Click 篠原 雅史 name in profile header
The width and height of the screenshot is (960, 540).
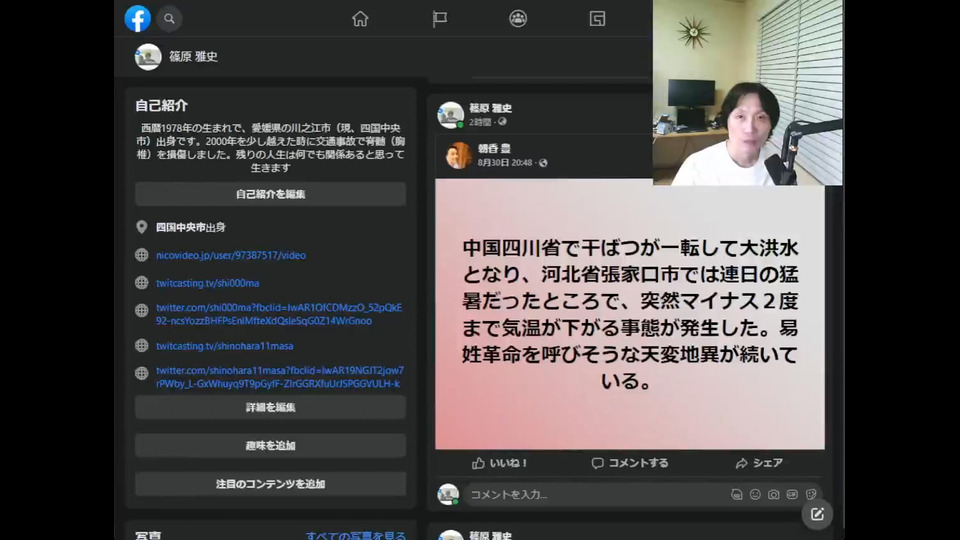[193, 56]
